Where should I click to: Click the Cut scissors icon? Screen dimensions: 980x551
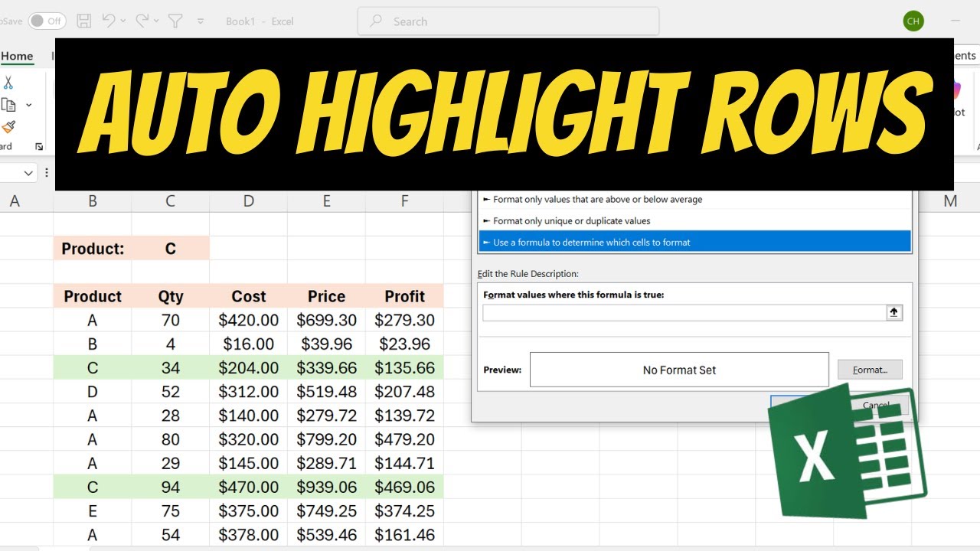(x=8, y=83)
